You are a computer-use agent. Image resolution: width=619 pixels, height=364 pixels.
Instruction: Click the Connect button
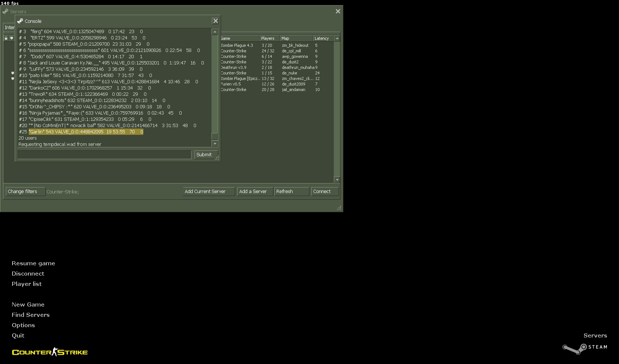pyautogui.click(x=325, y=192)
